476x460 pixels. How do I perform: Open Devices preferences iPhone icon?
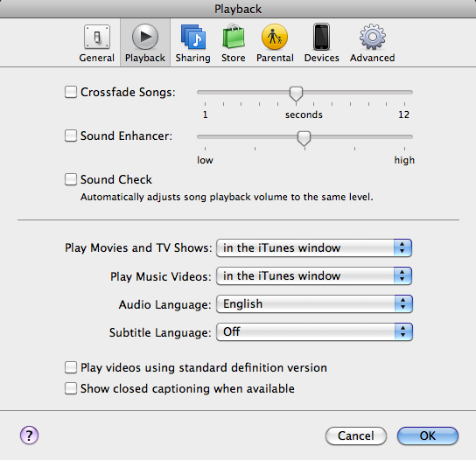pyautogui.click(x=321, y=37)
